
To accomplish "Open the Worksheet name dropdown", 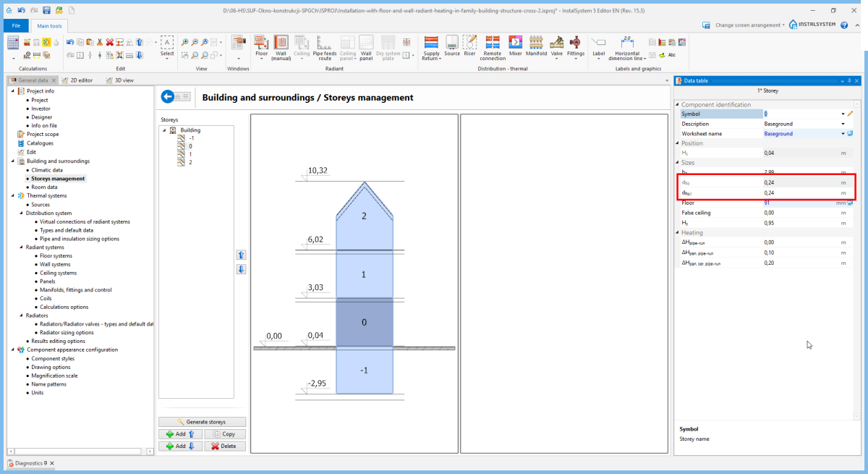I will 843,134.
